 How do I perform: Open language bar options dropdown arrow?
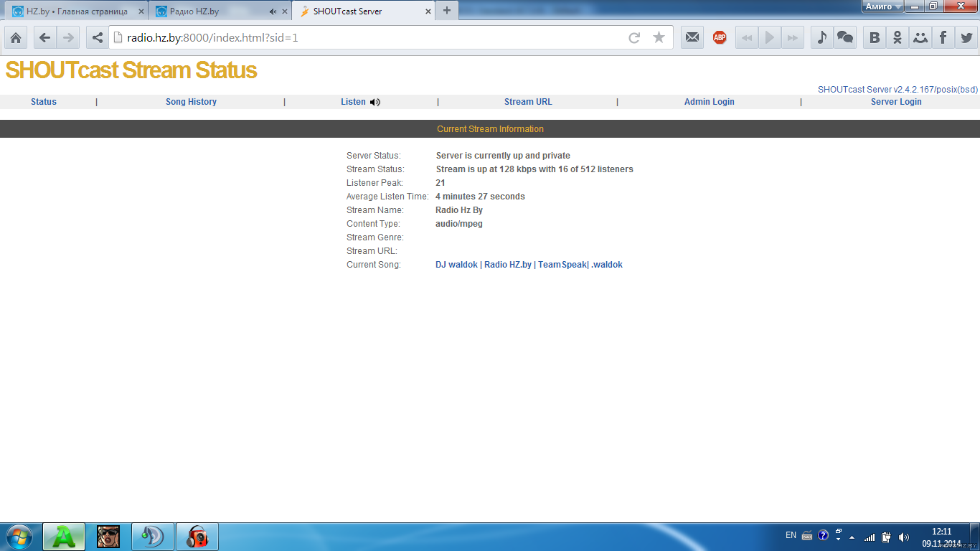point(838,540)
